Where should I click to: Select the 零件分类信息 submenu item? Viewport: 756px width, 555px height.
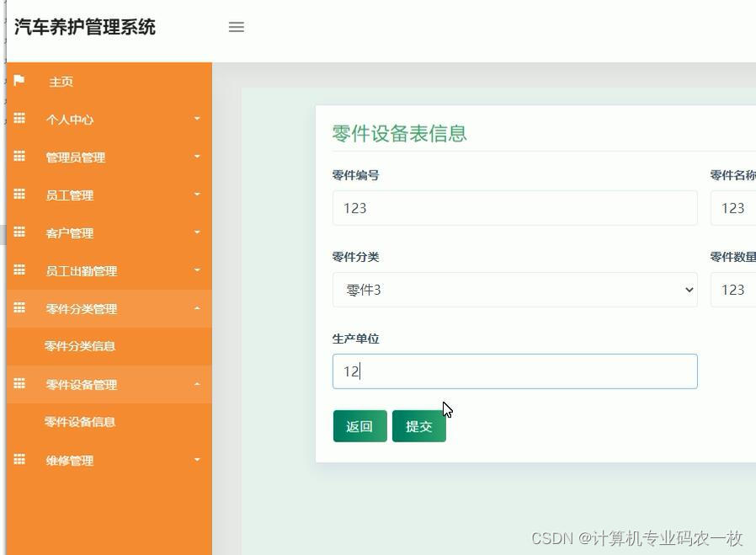coord(79,346)
